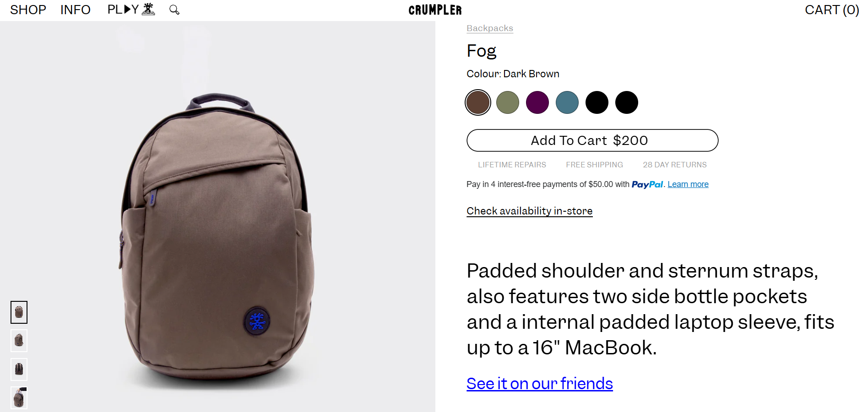Open the CART (0) link

point(832,10)
